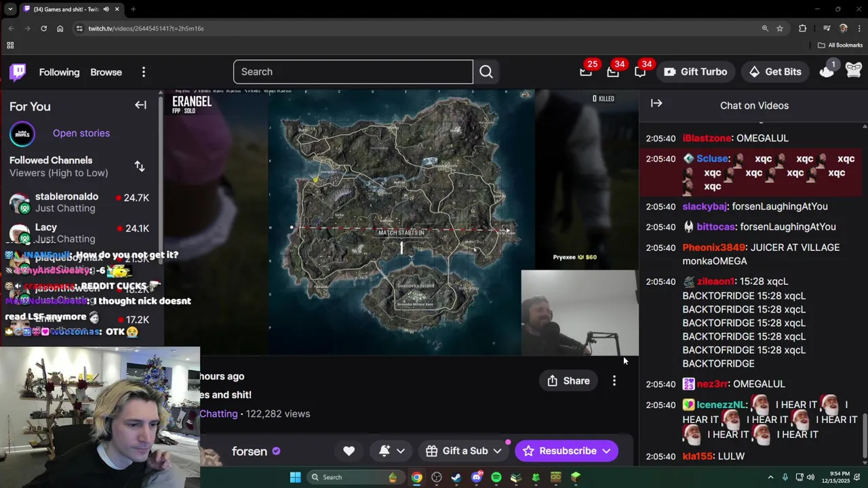The image size is (868, 488).
Task: Open the Windows Start menu
Action: pyautogui.click(x=295, y=477)
